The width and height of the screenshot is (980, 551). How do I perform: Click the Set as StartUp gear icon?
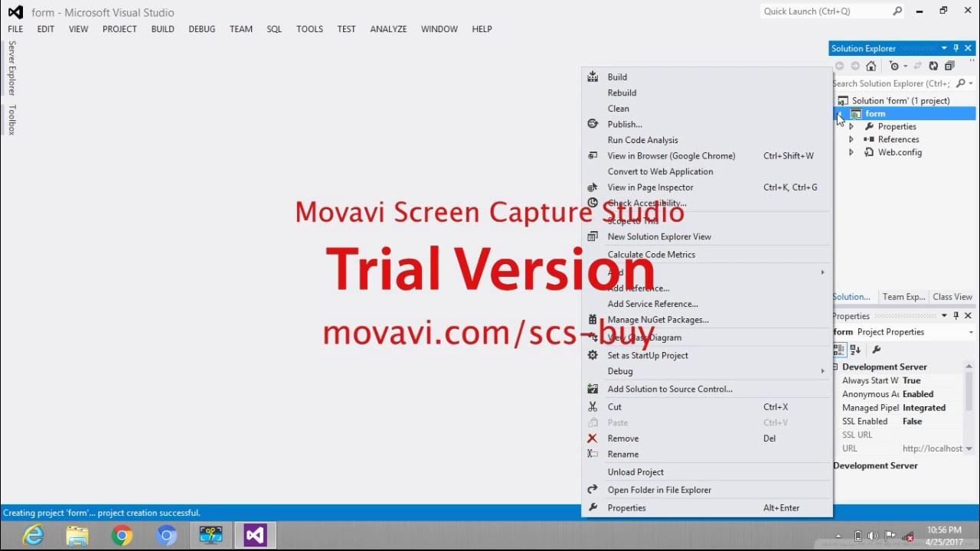(x=593, y=355)
